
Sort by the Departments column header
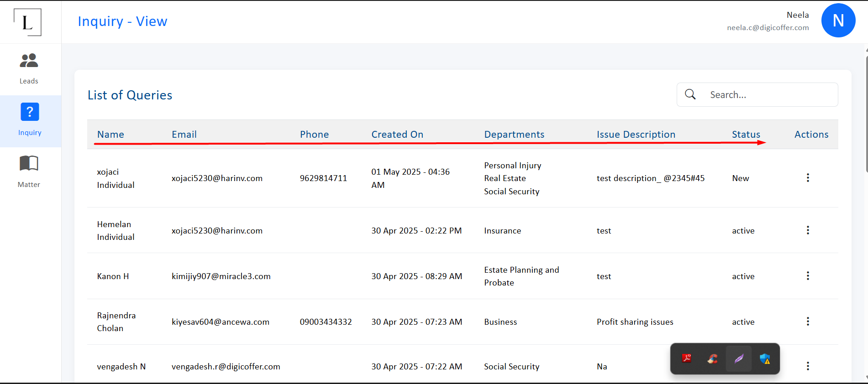point(514,135)
